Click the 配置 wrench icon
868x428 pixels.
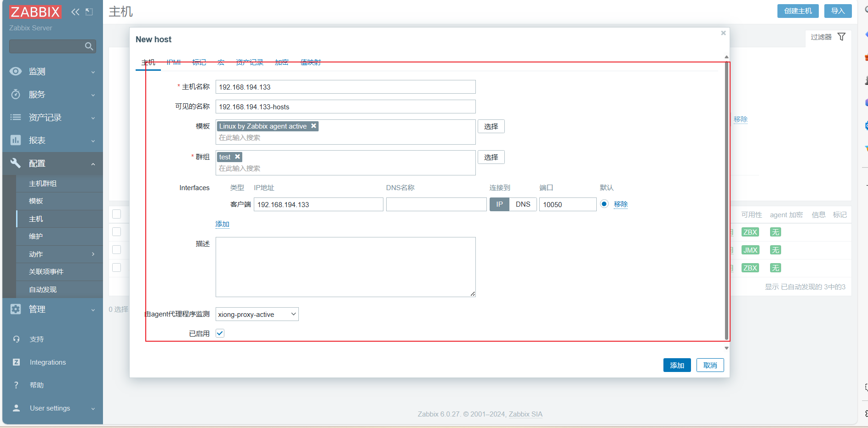(x=16, y=163)
